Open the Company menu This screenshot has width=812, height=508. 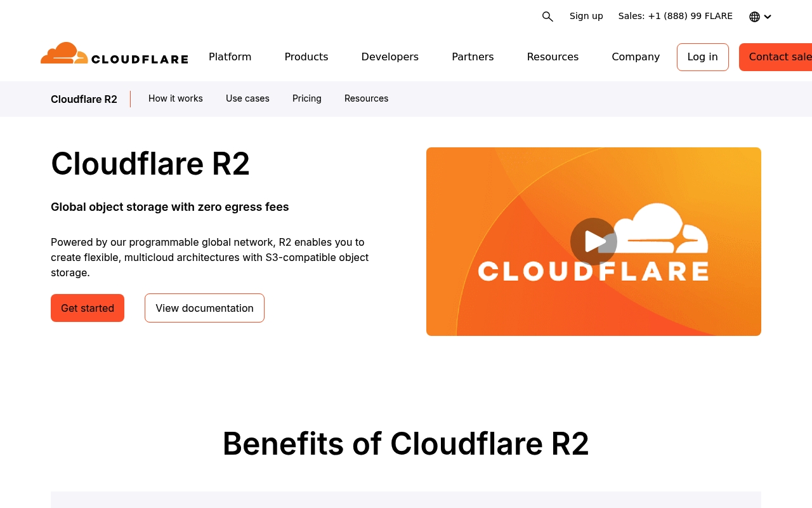pyautogui.click(x=636, y=57)
